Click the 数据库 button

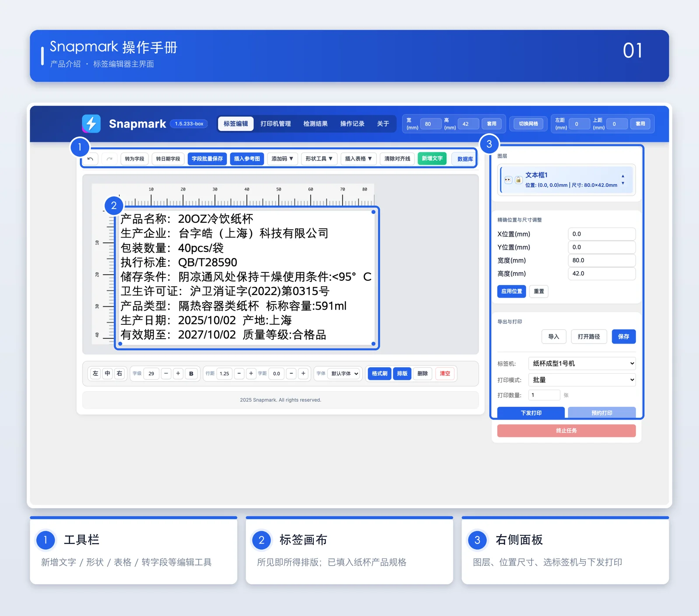[x=465, y=159]
